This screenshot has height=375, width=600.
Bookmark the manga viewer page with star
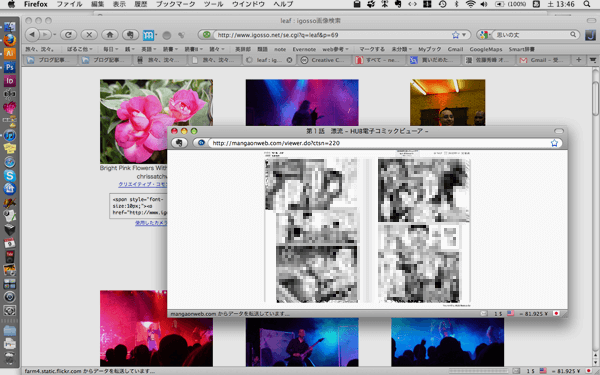pyautogui.click(x=554, y=143)
